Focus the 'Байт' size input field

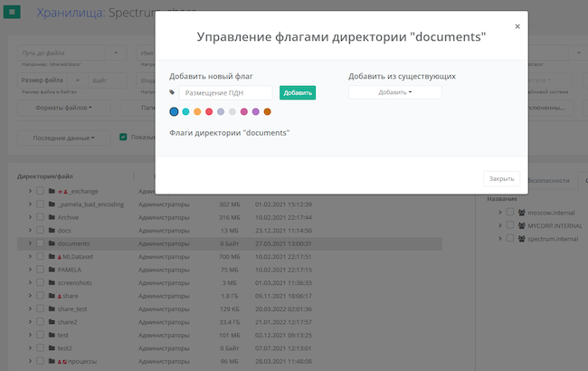(108, 81)
